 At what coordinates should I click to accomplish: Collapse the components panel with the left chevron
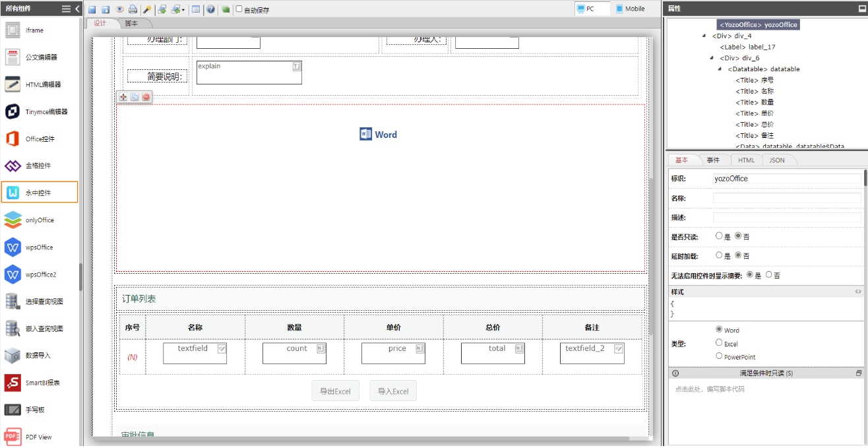77,9
